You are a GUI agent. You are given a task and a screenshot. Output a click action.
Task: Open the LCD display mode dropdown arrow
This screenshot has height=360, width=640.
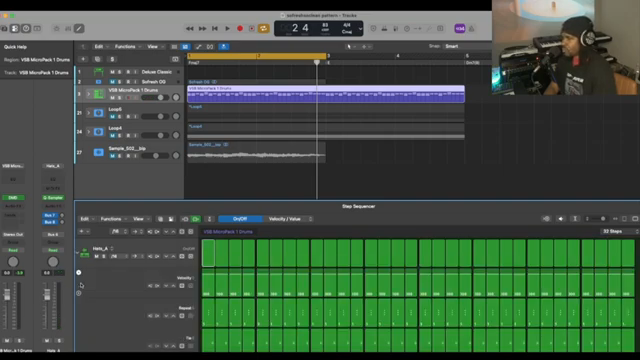(x=360, y=29)
